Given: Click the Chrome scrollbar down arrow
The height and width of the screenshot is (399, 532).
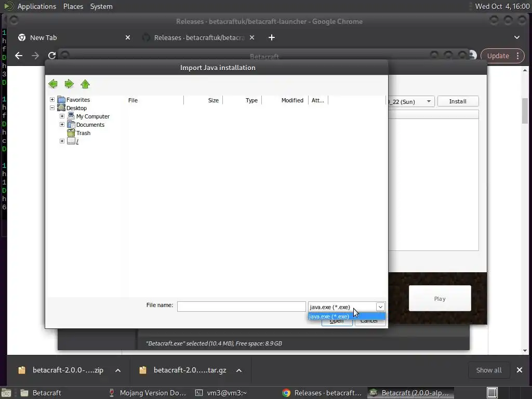Looking at the screenshot, I should click(x=525, y=351).
